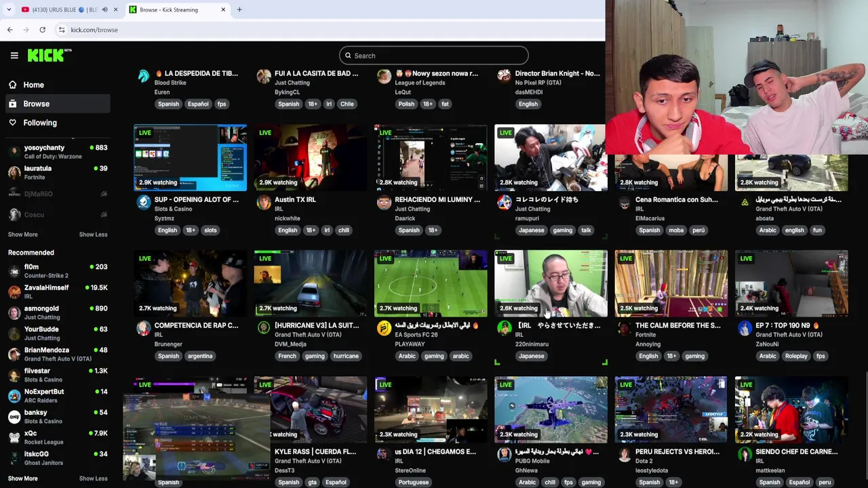The width and height of the screenshot is (868, 488).
Task: Click Show More under Recommended list
Action: [22, 479]
